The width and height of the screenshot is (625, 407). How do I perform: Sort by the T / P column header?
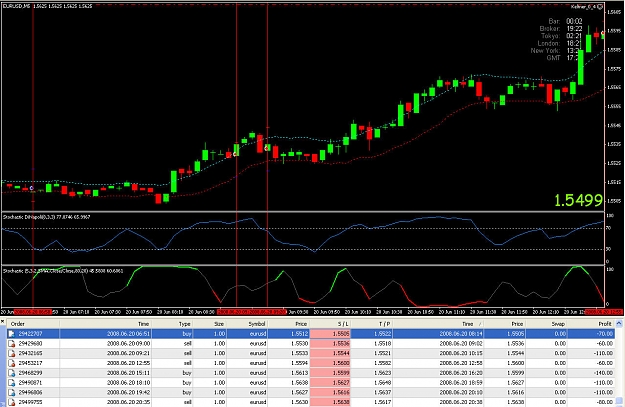click(371, 324)
